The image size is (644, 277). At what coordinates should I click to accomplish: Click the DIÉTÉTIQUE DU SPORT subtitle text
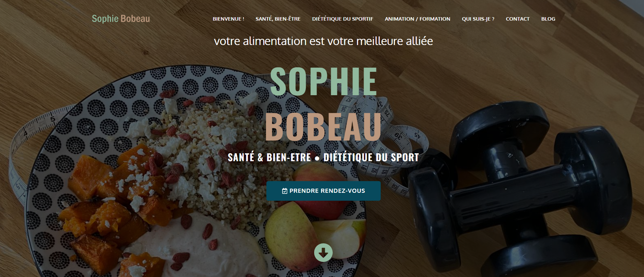(371, 157)
